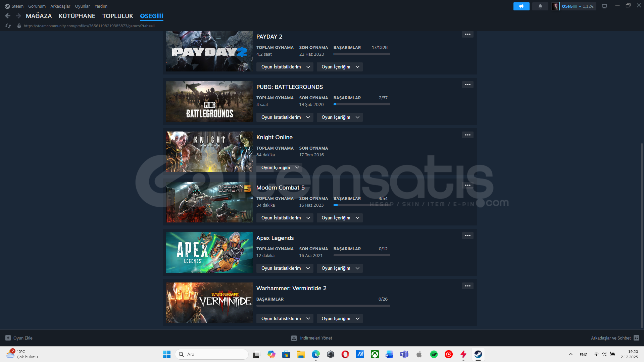
Task: Switch to the KÜTÜPHANE tab
Action: [x=77, y=16]
